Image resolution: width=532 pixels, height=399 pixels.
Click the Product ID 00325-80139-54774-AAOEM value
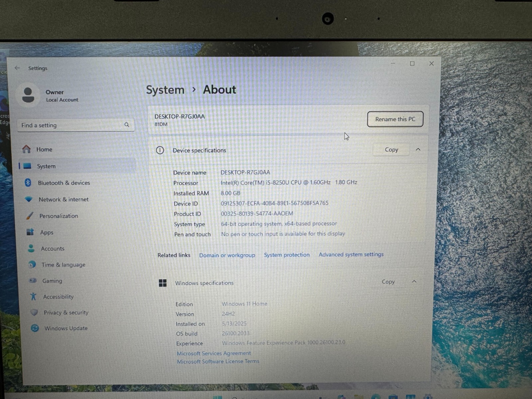pyautogui.click(x=257, y=213)
